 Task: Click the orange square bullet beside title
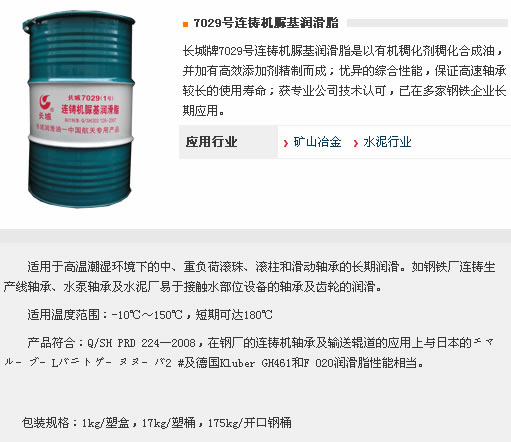click(185, 24)
